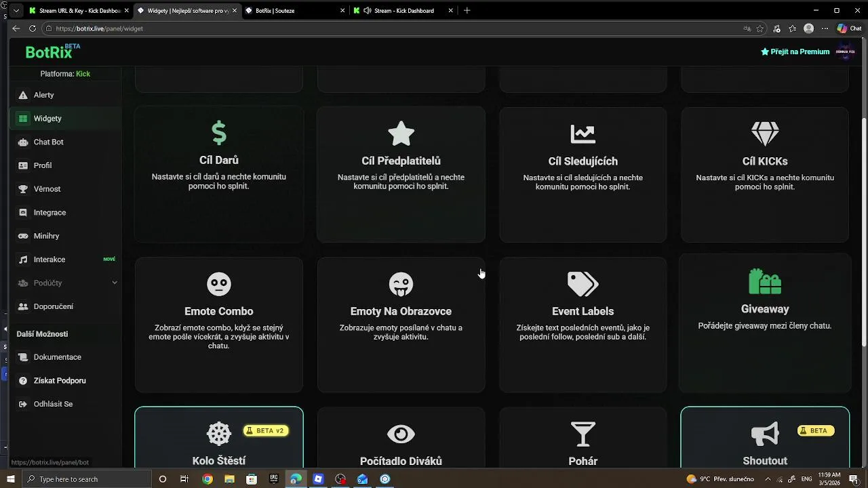Click the Emote Combo heading
868x488 pixels.
pos(219,311)
